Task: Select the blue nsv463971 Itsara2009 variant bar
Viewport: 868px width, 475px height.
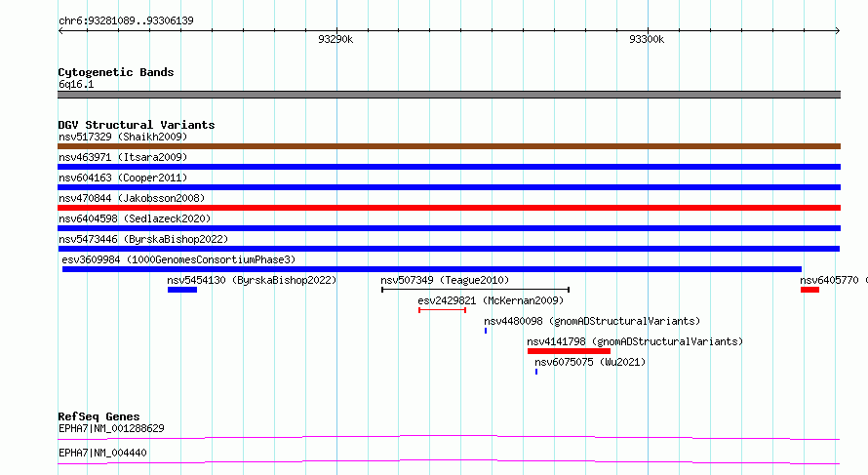Action: (449, 167)
